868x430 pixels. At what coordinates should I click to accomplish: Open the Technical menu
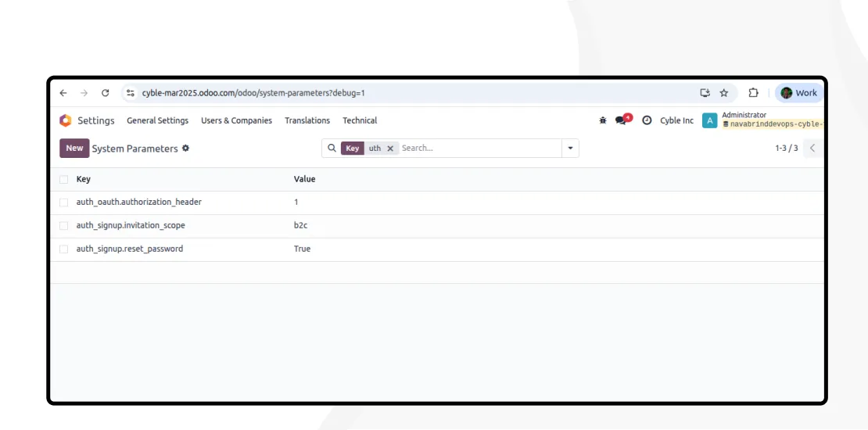coord(360,120)
